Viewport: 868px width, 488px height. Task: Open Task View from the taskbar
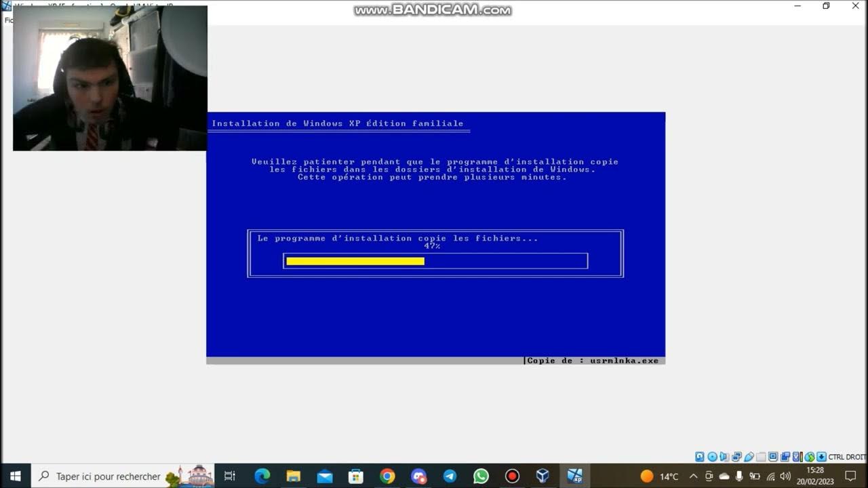pos(230,476)
